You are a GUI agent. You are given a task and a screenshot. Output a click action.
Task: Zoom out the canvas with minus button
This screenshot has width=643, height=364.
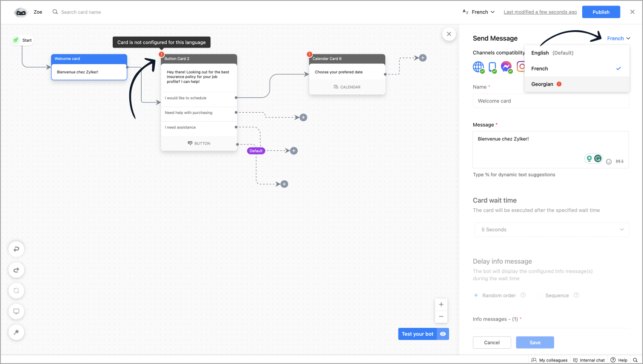tap(441, 316)
